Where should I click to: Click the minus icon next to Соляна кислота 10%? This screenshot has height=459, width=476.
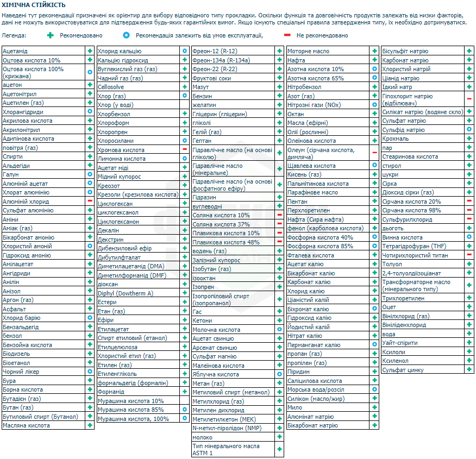tap(280, 215)
